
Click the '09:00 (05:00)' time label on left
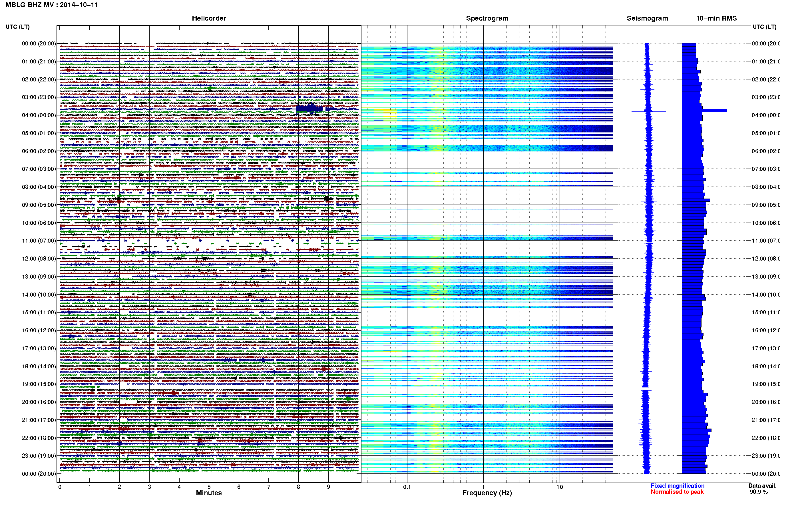[39, 205]
